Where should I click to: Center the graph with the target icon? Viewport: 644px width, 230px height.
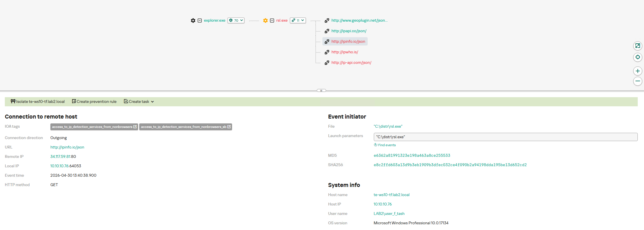coord(638,57)
